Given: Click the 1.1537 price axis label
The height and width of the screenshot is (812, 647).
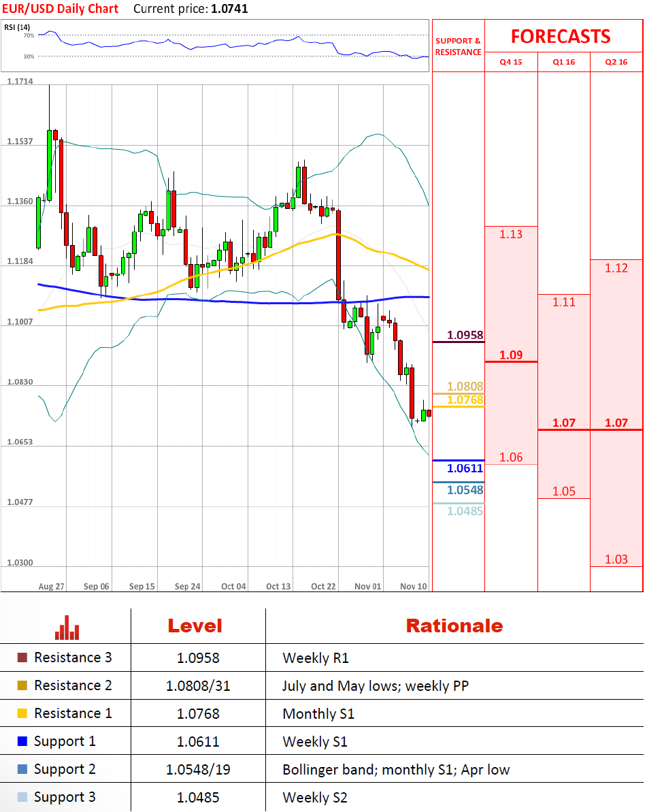Looking at the screenshot, I should tap(20, 142).
